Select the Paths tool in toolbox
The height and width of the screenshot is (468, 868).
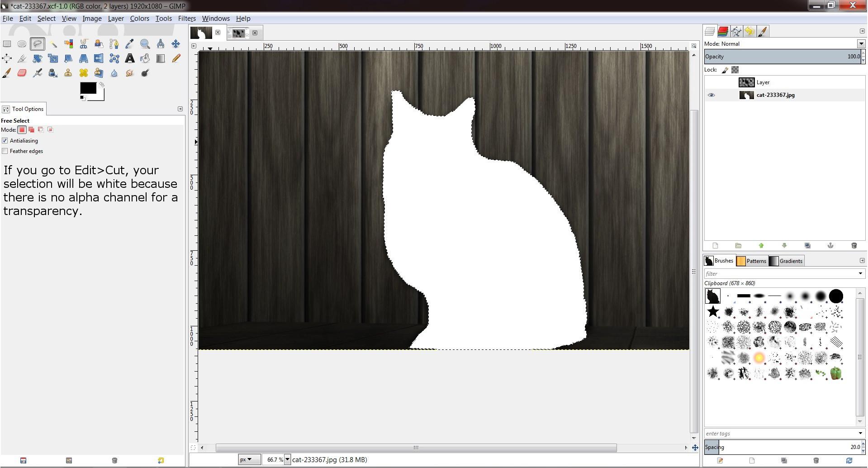click(x=114, y=44)
